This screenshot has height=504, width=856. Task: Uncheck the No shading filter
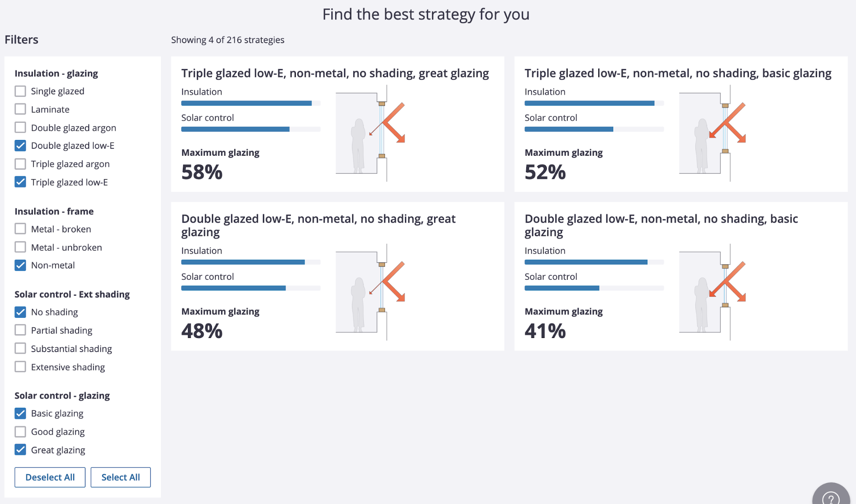pyautogui.click(x=20, y=311)
